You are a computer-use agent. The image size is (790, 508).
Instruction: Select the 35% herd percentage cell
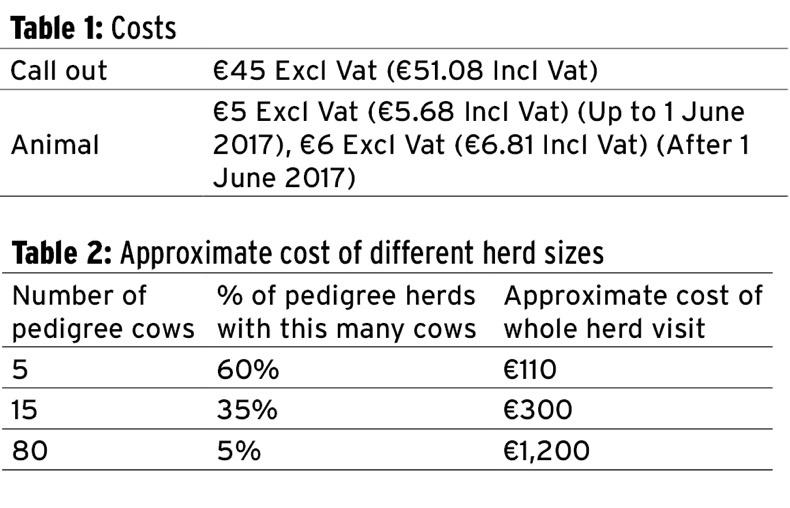pyautogui.click(x=247, y=411)
